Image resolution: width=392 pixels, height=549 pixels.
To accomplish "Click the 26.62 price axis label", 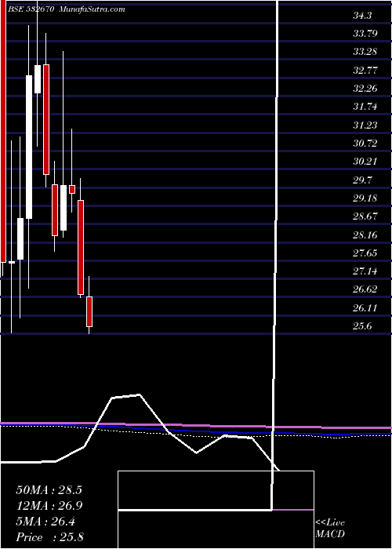I will pos(365,289).
